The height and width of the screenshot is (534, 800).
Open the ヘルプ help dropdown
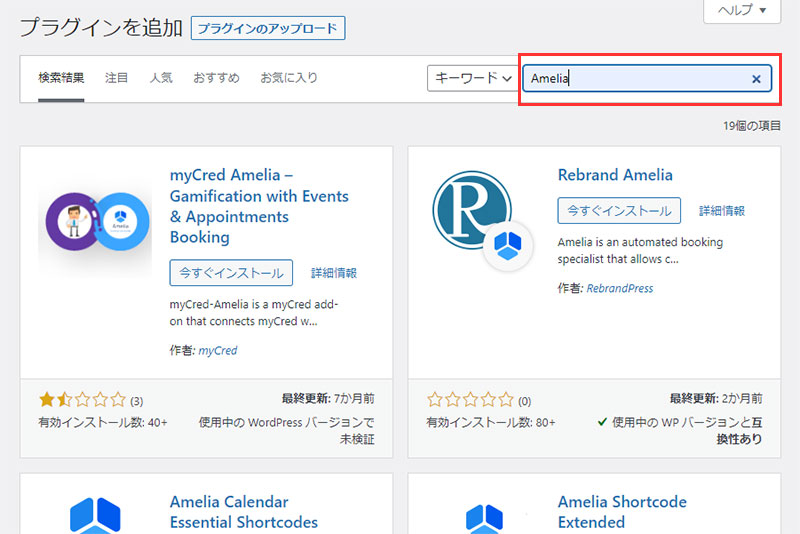coord(742,10)
